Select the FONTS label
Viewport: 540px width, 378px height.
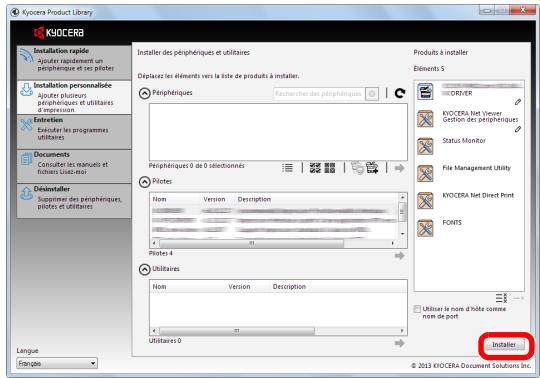pos(452,223)
